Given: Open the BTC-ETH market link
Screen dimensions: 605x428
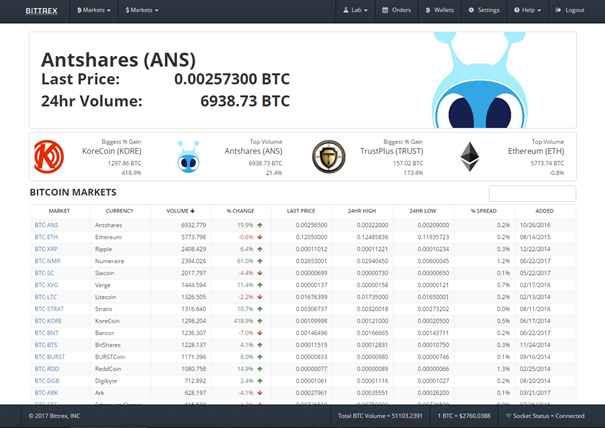Looking at the screenshot, I should pyautogui.click(x=46, y=237).
